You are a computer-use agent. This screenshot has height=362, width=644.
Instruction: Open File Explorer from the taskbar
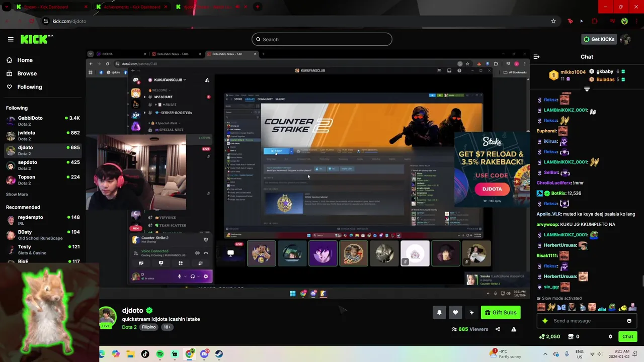(x=130, y=354)
